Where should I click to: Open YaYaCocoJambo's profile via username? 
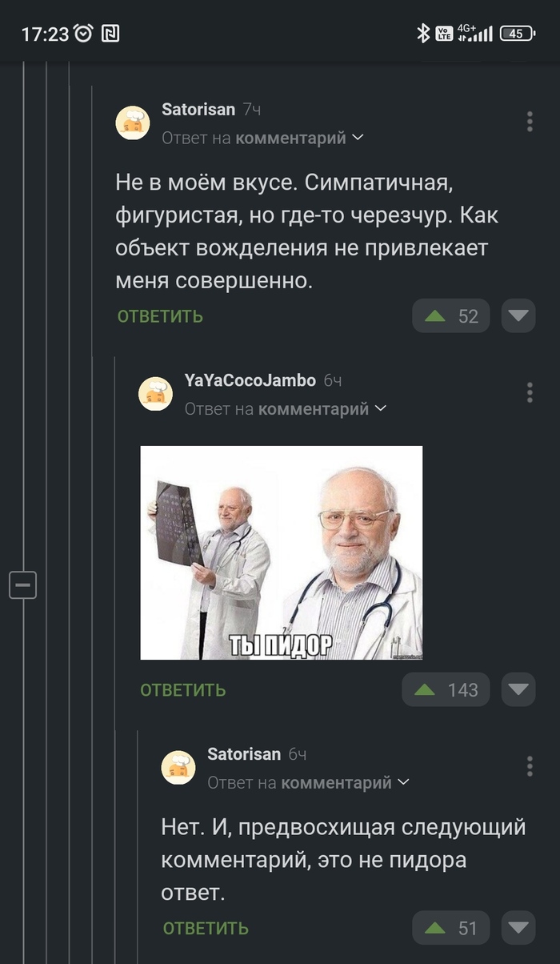(250, 380)
